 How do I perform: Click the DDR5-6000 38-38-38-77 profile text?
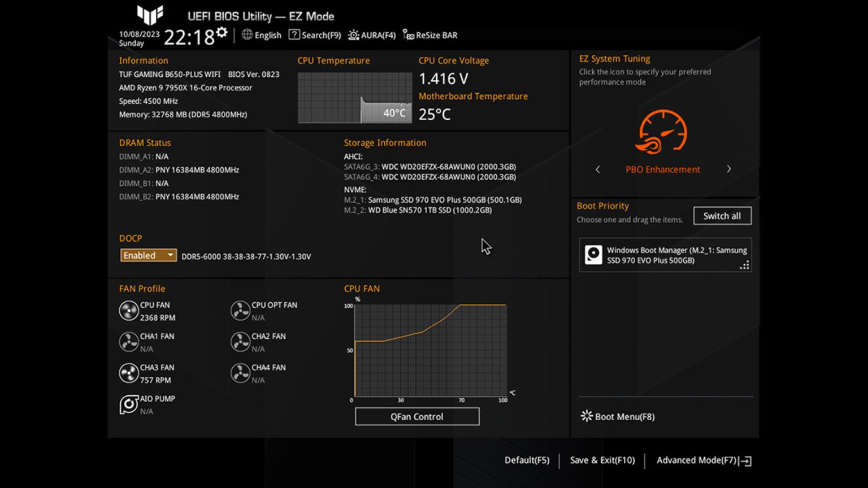tap(246, 256)
